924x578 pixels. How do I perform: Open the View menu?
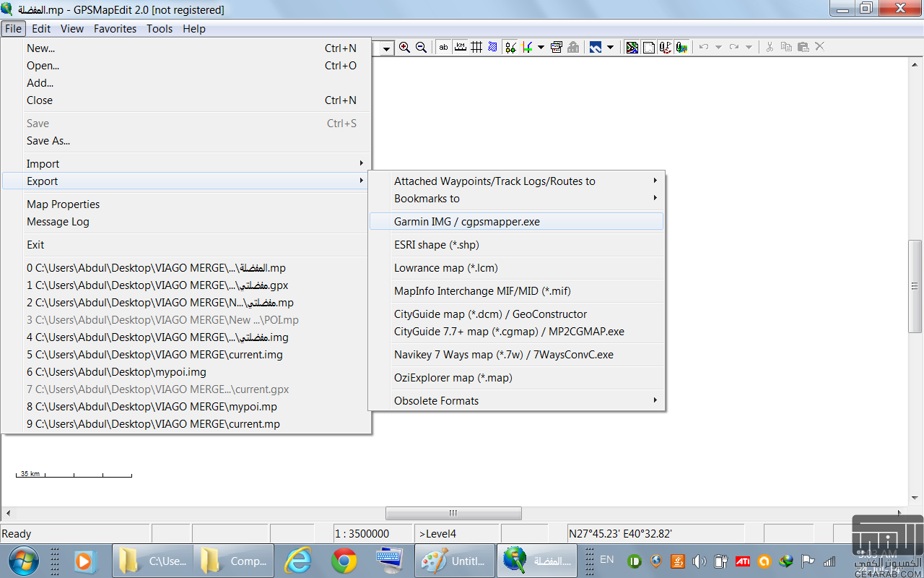tap(72, 29)
